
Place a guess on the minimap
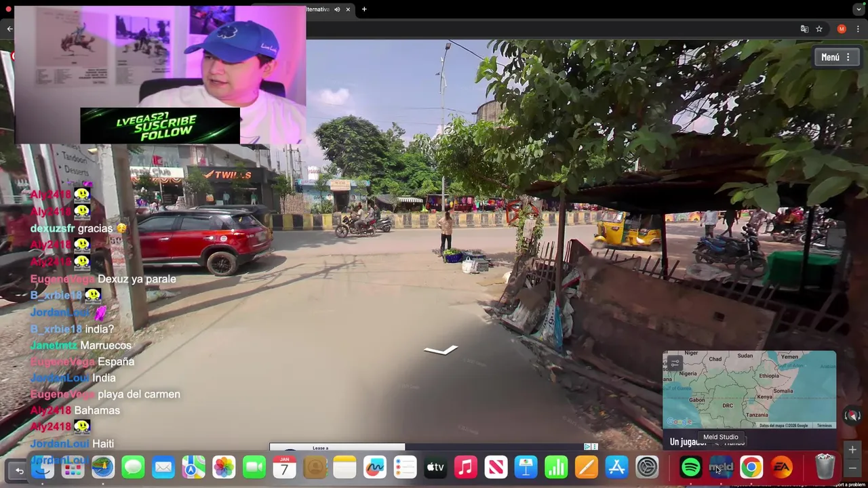pyautogui.click(x=749, y=390)
